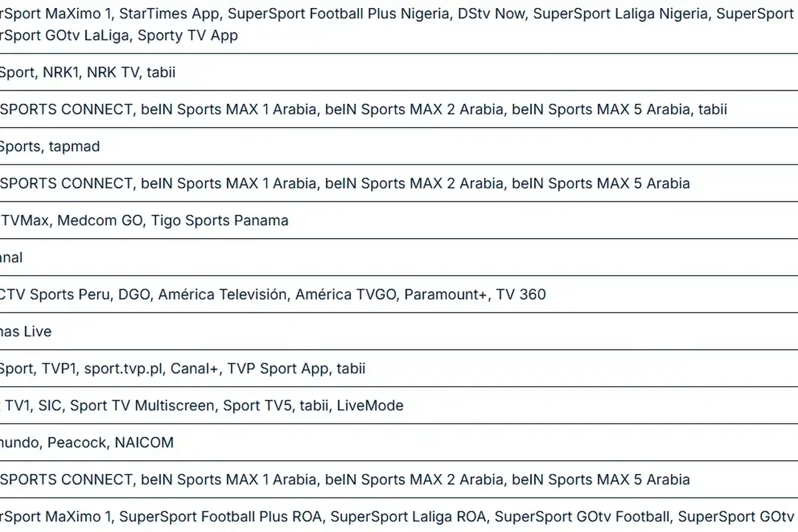798x532 pixels.
Task: Select the TV 360 text
Action: click(521, 294)
